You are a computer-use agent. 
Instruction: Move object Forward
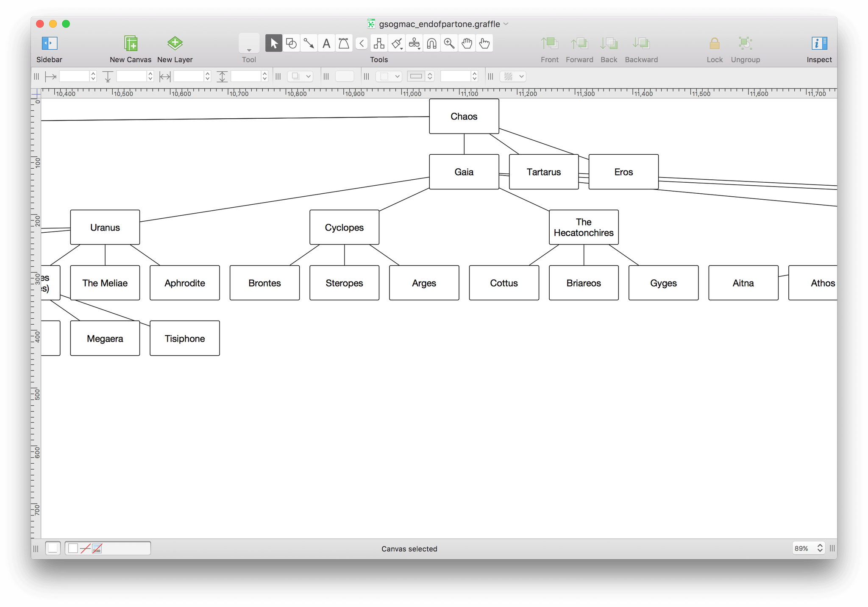click(x=579, y=43)
